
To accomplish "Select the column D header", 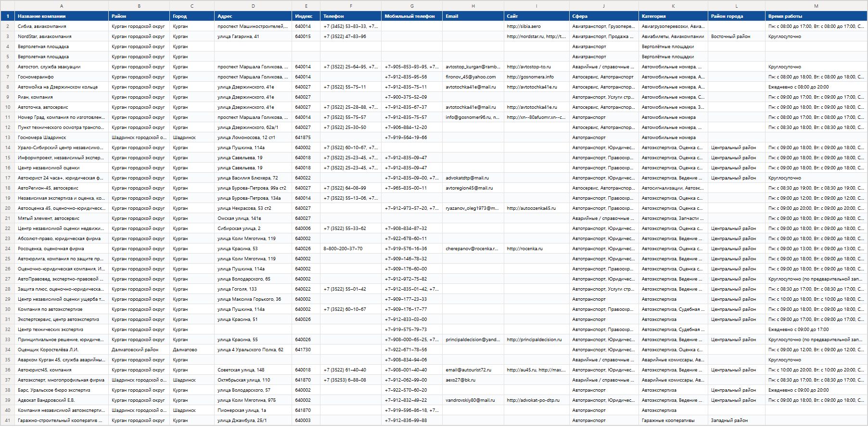I will click(x=253, y=6).
